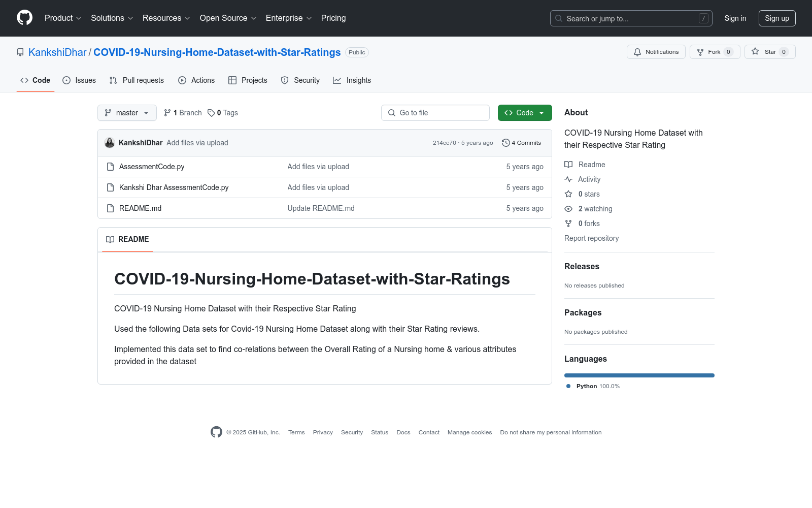Open Kankshi Dhar AssessmentCode.py file
The height and width of the screenshot is (508, 812).
click(x=174, y=187)
